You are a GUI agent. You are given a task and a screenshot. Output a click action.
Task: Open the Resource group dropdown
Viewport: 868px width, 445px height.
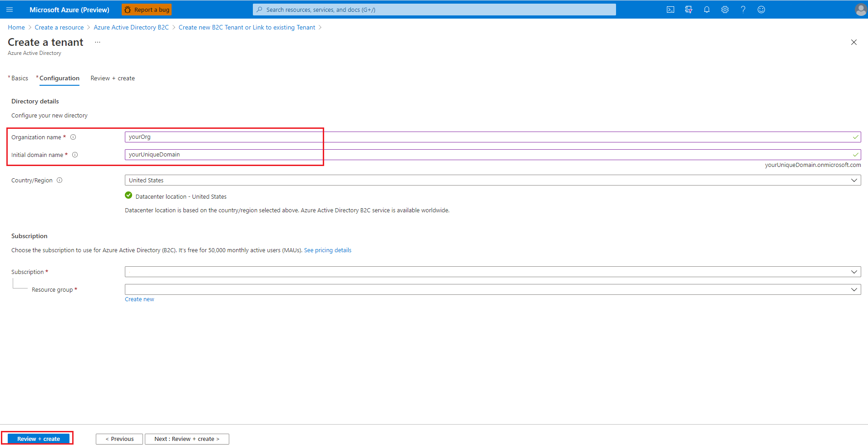[854, 289]
